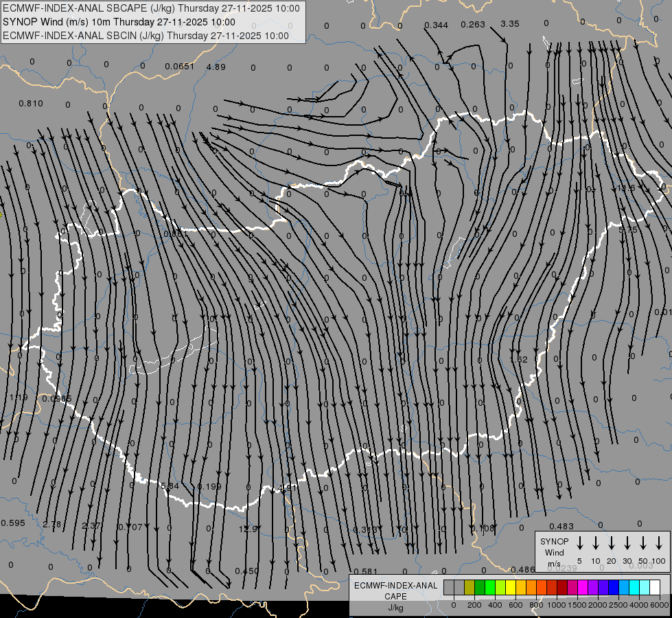Click the map value '0.581'
This screenshot has height=618, width=672.
[366, 571]
